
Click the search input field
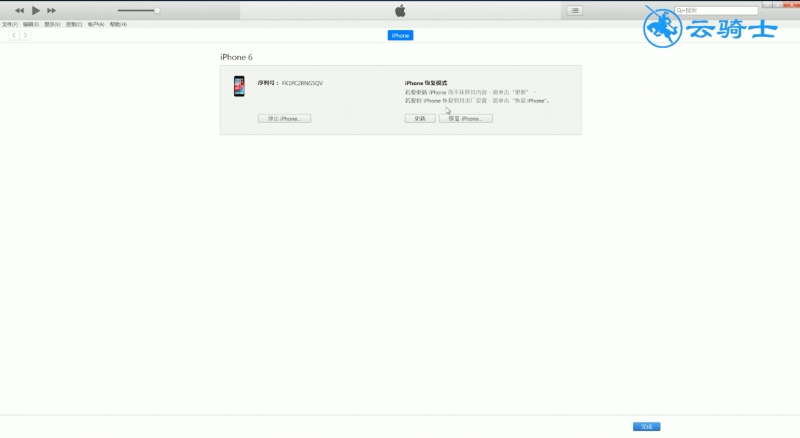716,10
